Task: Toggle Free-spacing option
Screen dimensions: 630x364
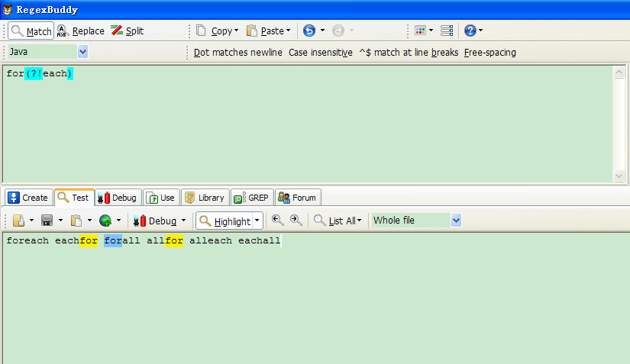Action: (x=489, y=53)
